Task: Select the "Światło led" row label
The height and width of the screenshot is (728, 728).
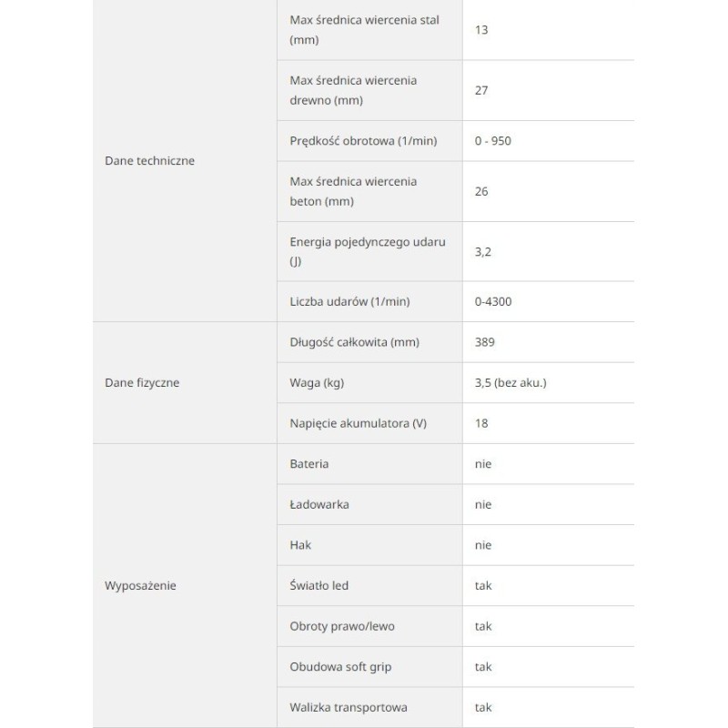Action: click(x=318, y=586)
